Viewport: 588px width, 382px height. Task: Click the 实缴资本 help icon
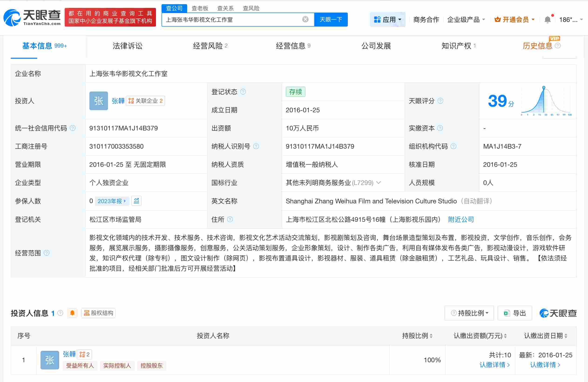(x=440, y=128)
